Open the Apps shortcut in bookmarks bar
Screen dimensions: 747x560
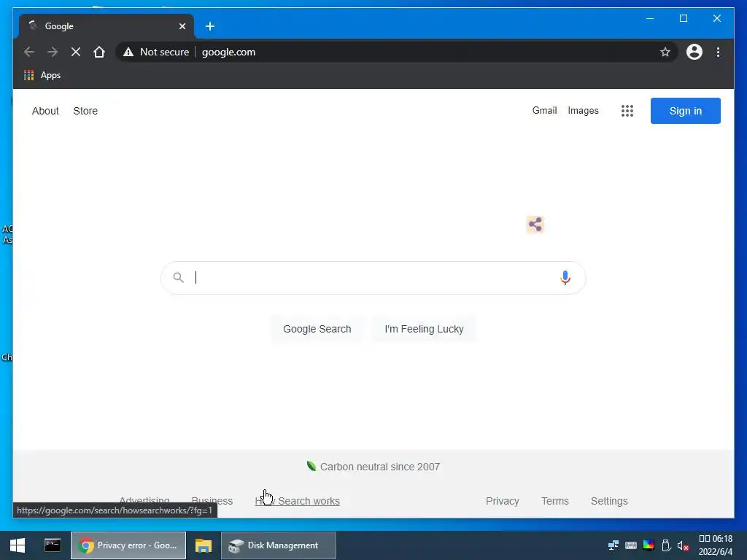point(42,75)
